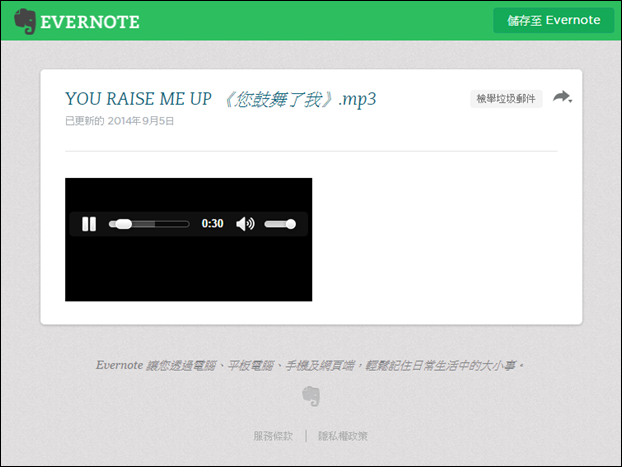This screenshot has height=467, width=622.
Task: Click the gray elephant icon in footer
Action: click(x=311, y=396)
